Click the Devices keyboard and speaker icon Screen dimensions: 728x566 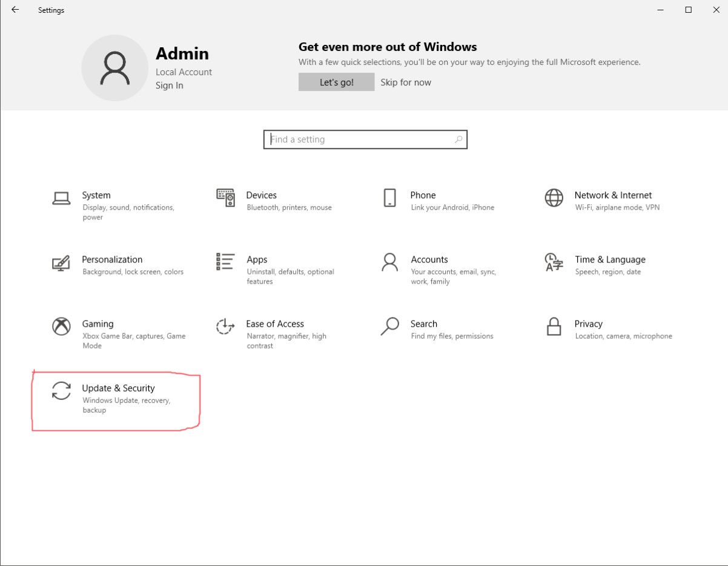[x=225, y=198]
